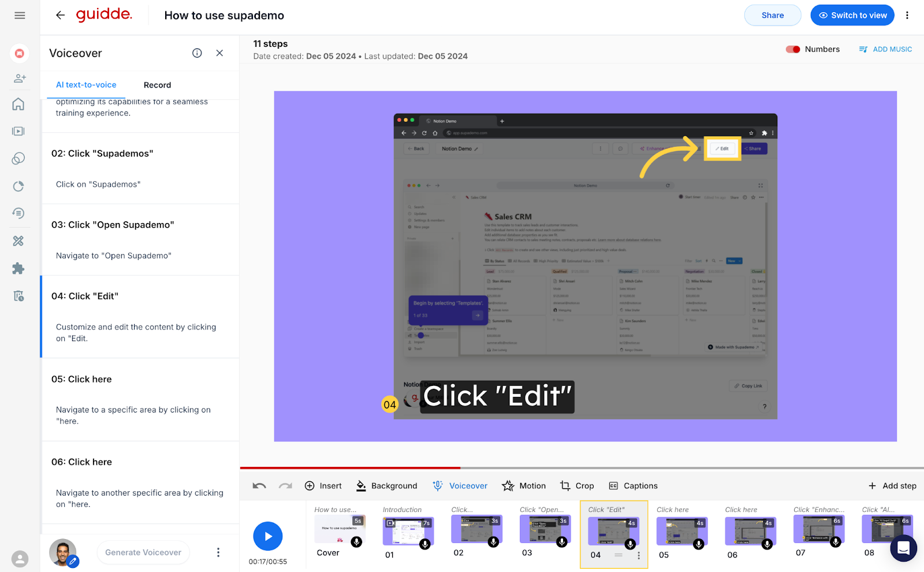Click Generate Voiceover button
This screenshot has width=924, height=572.
[143, 552]
